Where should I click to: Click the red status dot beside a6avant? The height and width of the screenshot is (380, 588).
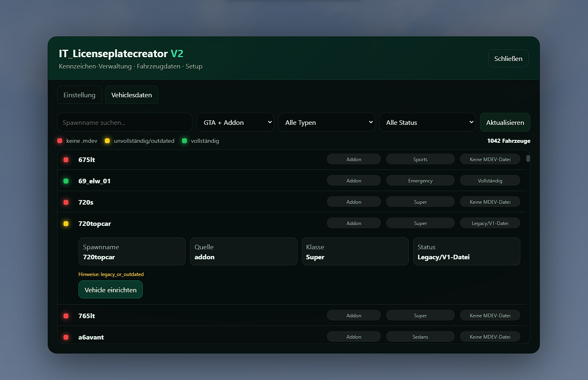click(x=66, y=337)
